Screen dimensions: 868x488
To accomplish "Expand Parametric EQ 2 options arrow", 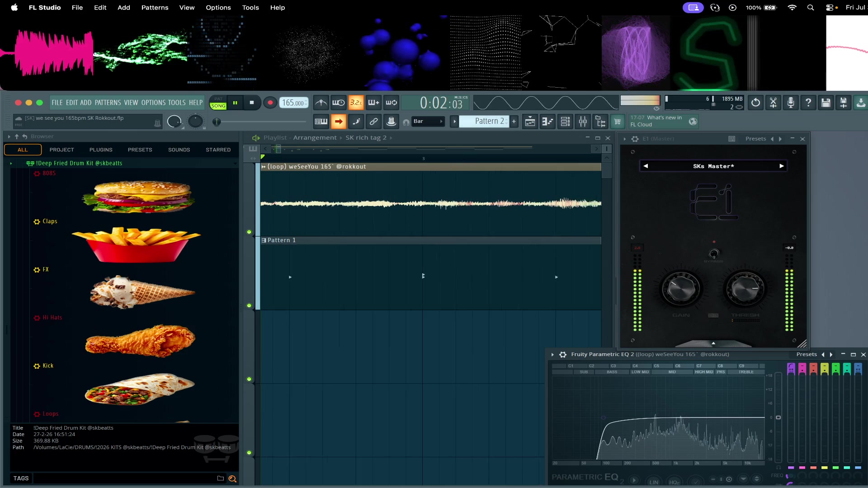I will [x=552, y=355].
